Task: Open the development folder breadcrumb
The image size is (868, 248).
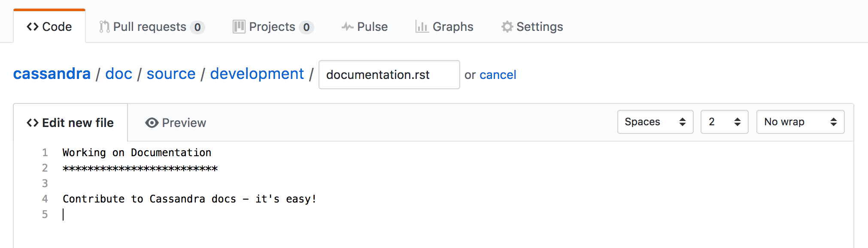Action: coord(257,74)
